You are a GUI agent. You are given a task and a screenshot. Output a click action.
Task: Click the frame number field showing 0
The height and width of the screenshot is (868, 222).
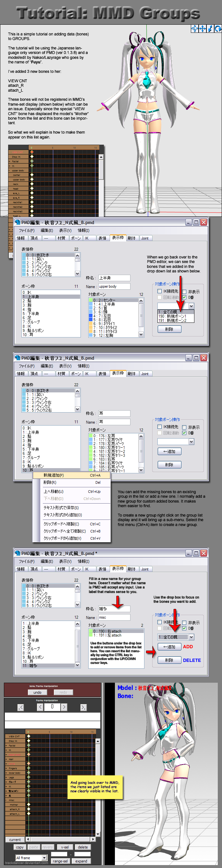52,707
